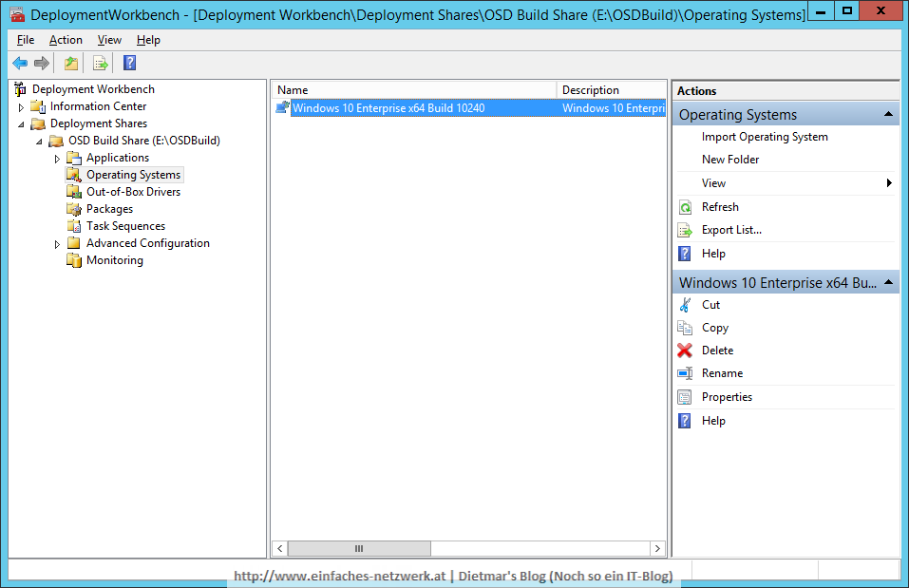Open the File menu
This screenshot has width=909, height=588.
(26, 40)
